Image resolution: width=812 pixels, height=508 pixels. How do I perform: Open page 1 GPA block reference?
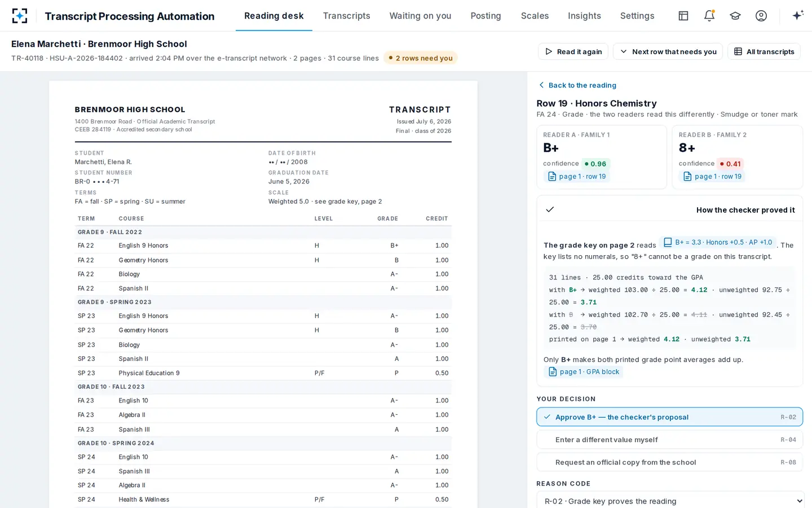(x=584, y=372)
